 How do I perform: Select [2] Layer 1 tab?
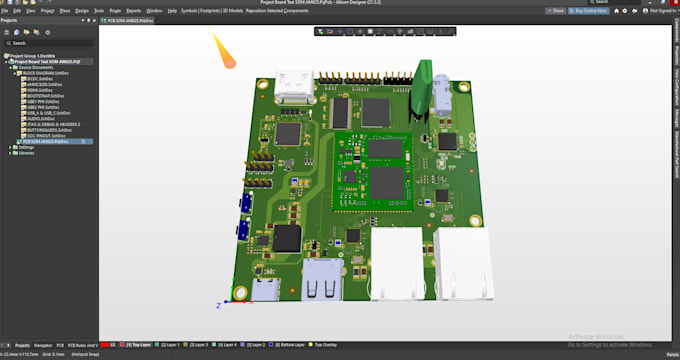click(167, 345)
